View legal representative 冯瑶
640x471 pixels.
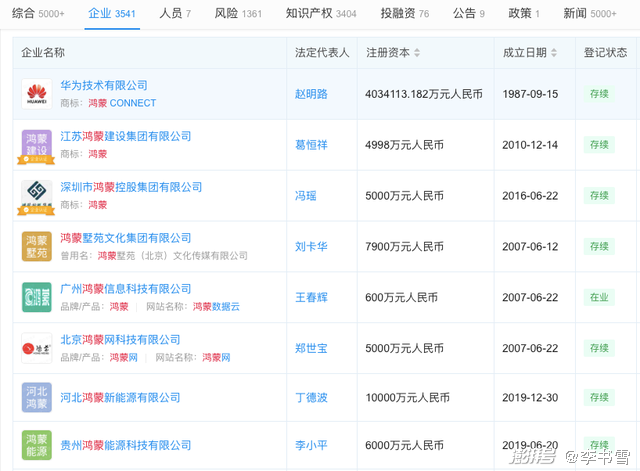[306, 196]
